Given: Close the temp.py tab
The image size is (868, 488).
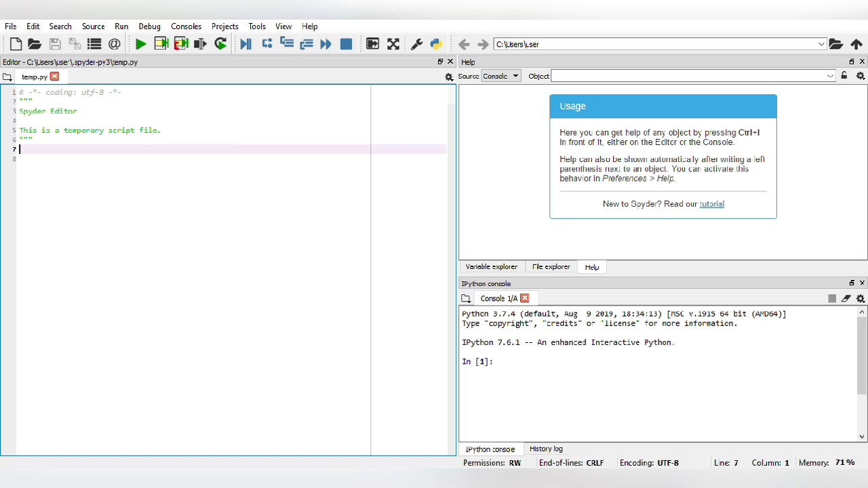Looking at the screenshot, I should [x=55, y=77].
